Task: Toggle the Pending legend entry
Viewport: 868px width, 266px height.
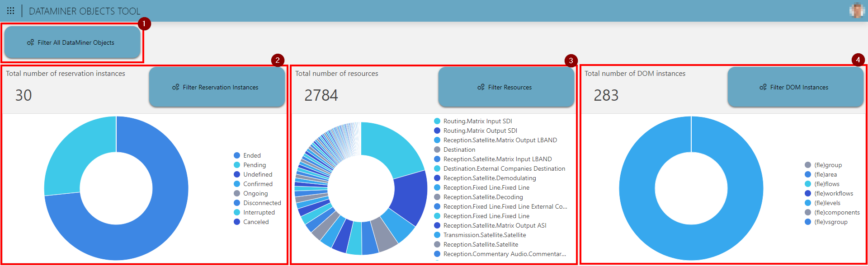Action: [x=250, y=165]
